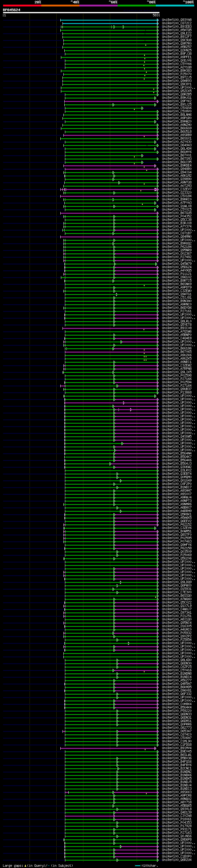Select hit UniRef100_P02598
The image size is (197, 868).
tap(177, 376)
